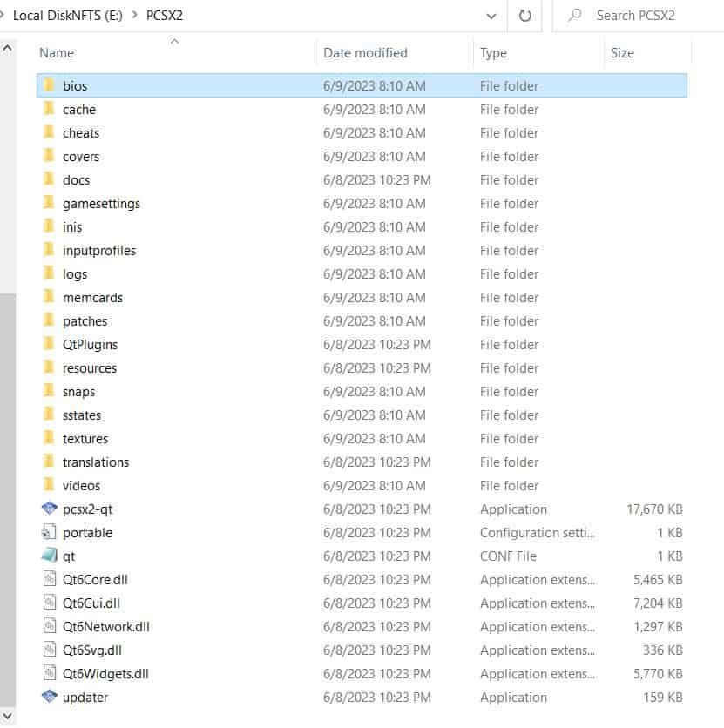Click the Qt6Core.dll file icon

(50, 579)
